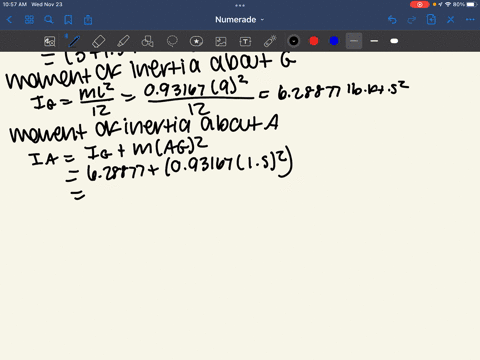Select the Pen tool
Image resolution: width=480 pixels, height=360 pixels.
(74, 41)
